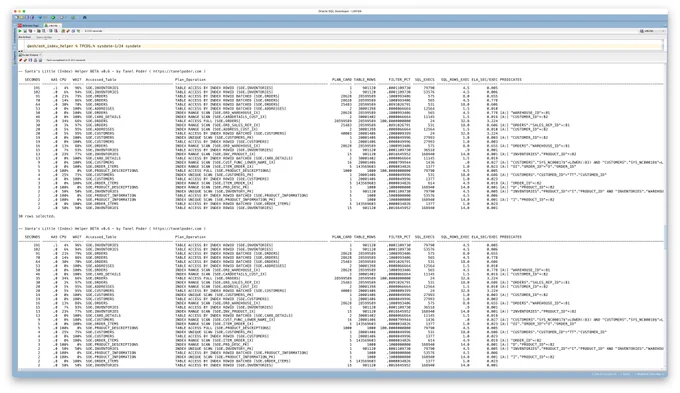Click the round green Run icon in main toolbar
The width and height of the screenshot is (680, 393).
[53, 17]
